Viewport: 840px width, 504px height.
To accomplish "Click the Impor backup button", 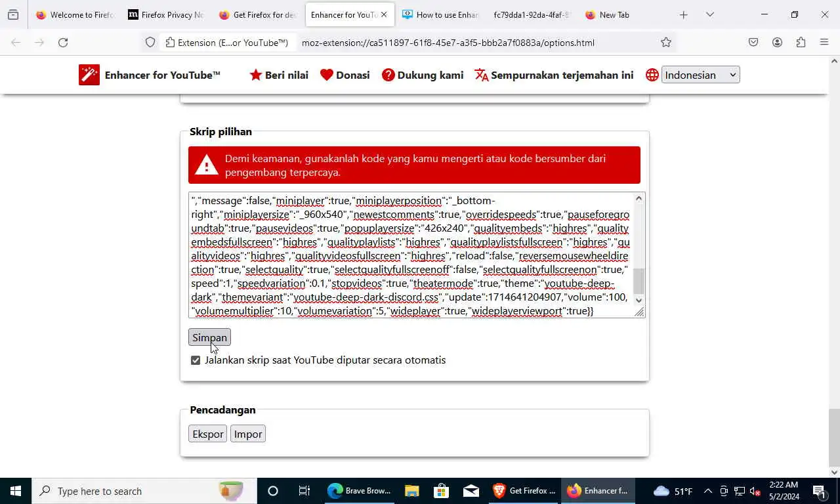I will tap(248, 434).
